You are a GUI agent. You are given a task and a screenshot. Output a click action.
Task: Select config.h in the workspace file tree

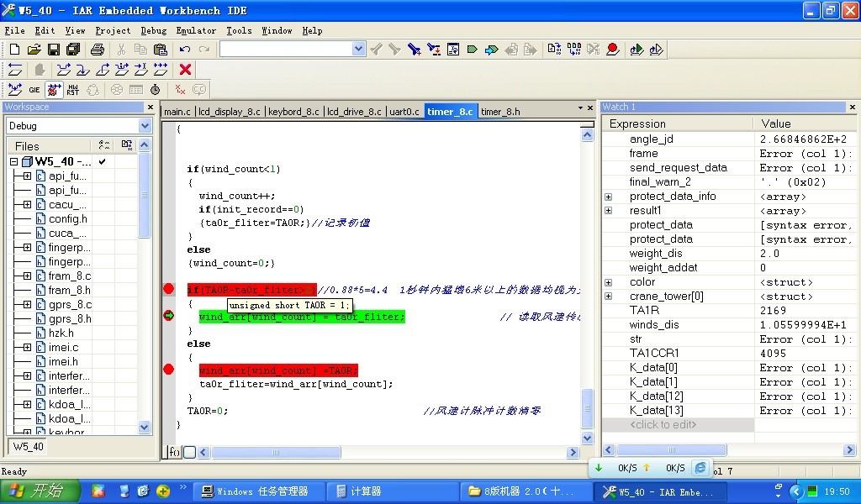click(x=67, y=219)
